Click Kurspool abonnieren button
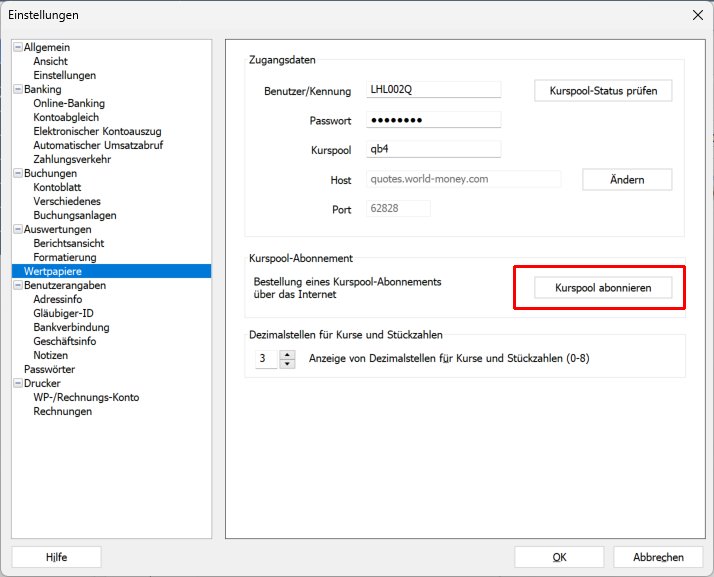The width and height of the screenshot is (714, 577). (x=603, y=287)
